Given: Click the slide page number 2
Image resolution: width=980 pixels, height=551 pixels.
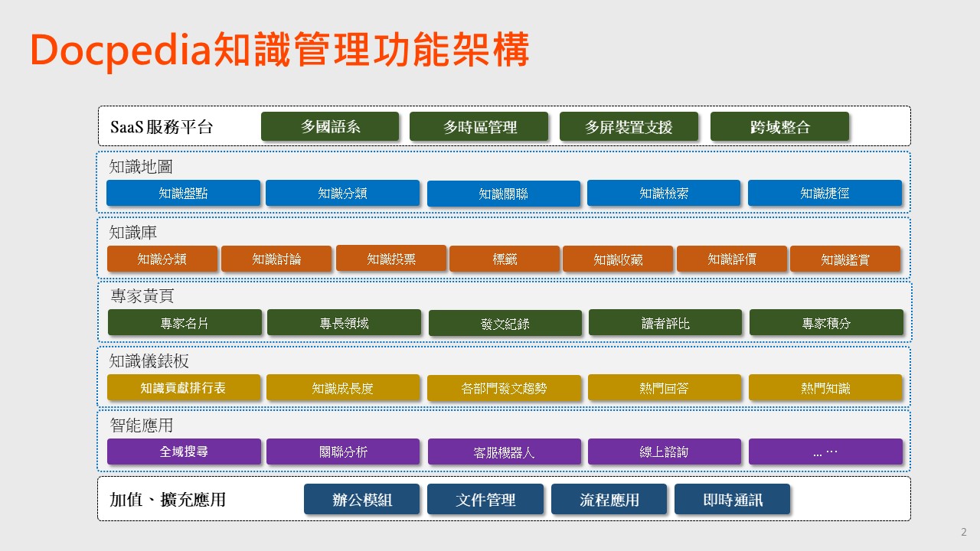Looking at the screenshot, I should (x=964, y=532).
